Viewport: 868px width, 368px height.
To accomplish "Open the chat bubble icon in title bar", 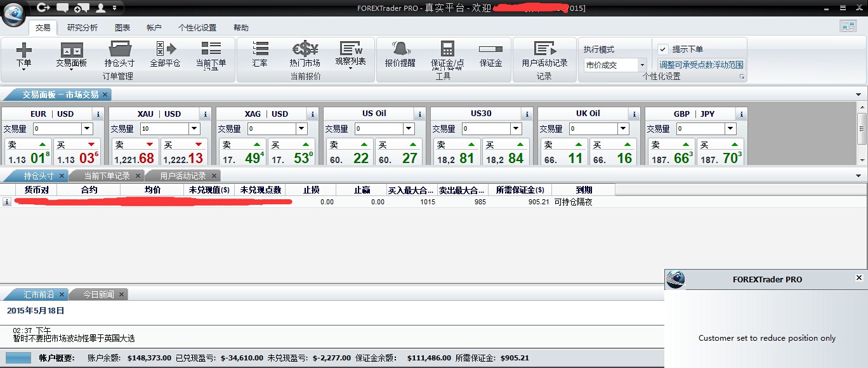I will 62,8.
